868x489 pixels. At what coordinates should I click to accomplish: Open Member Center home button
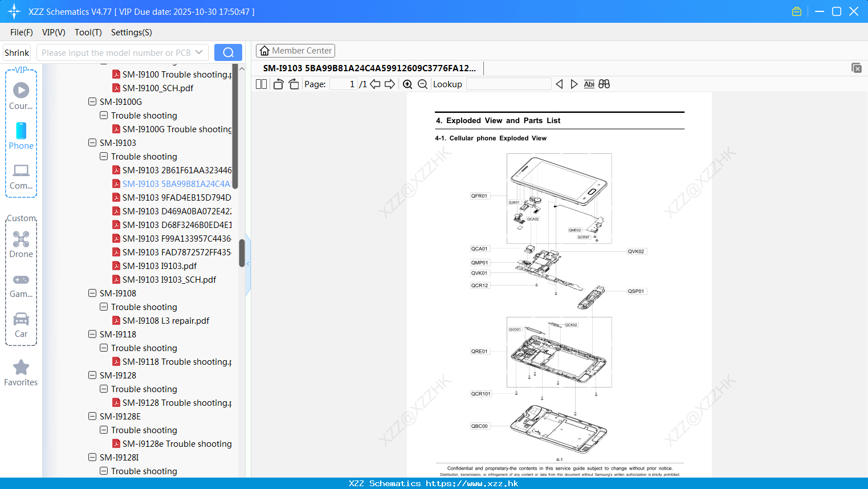[295, 51]
